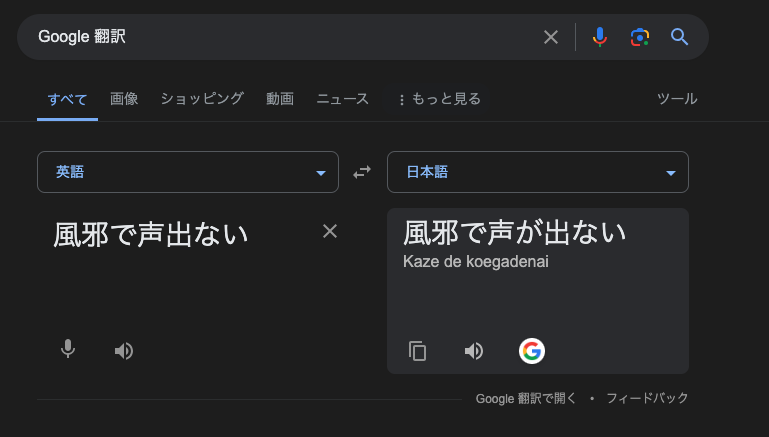Open the 日本語 target language dropdown
Viewport: 769px width, 437px height.
(538, 172)
